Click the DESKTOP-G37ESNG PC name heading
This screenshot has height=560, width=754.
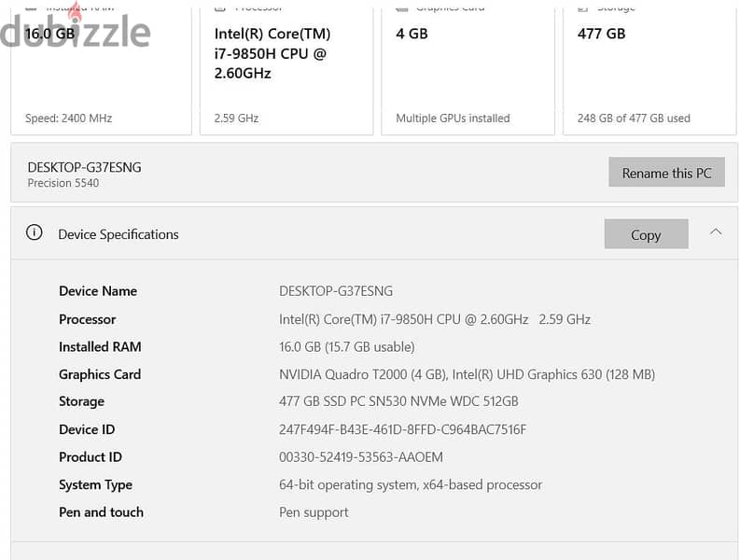tap(85, 167)
